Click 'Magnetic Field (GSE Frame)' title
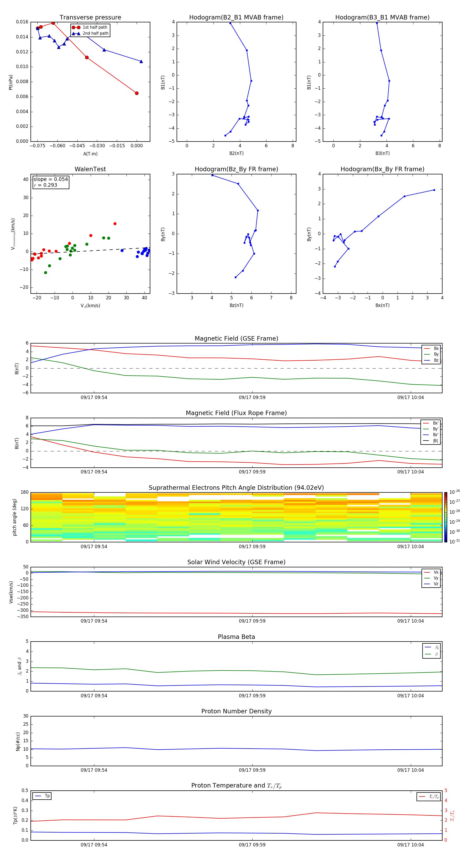 (x=236, y=339)
